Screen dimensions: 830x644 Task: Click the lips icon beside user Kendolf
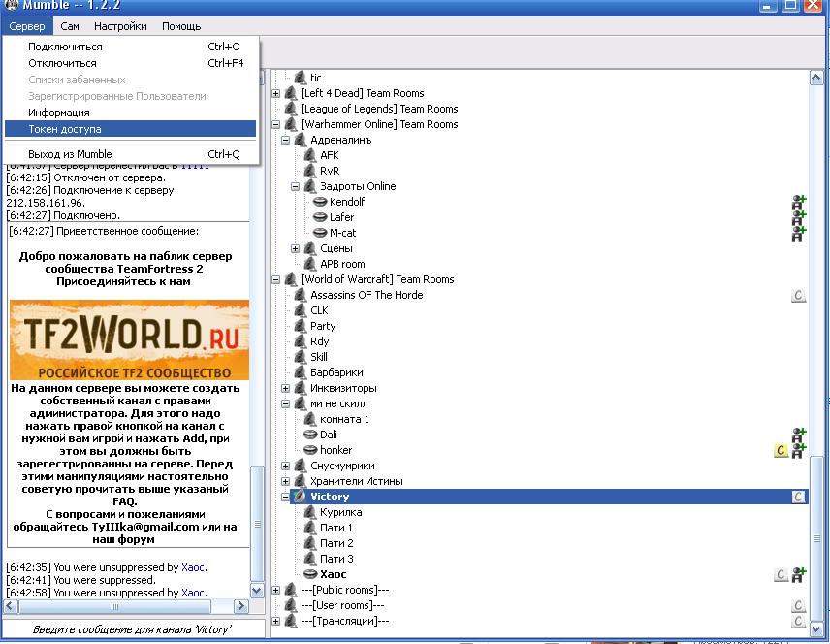[x=320, y=202]
